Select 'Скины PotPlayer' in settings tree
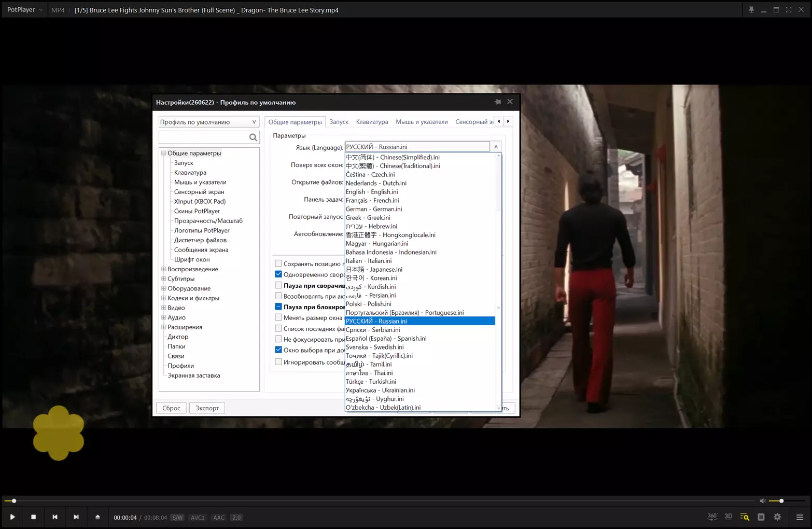Image resolution: width=812 pixels, height=529 pixels. tap(197, 211)
